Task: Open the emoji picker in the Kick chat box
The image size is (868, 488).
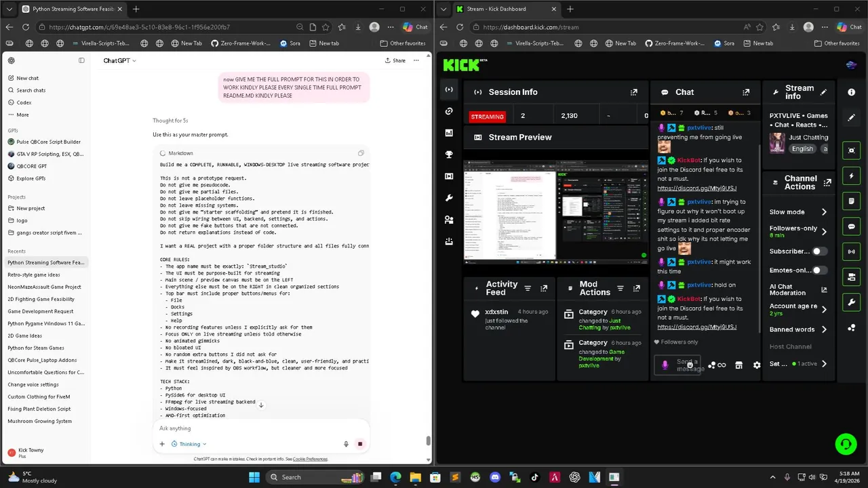Action: click(x=690, y=365)
